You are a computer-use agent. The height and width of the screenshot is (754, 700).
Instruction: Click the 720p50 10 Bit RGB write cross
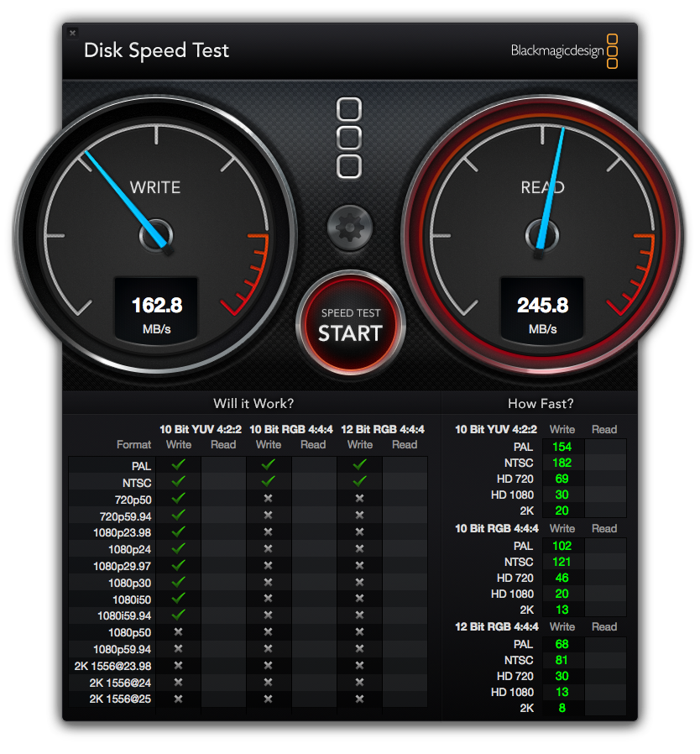click(x=269, y=498)
